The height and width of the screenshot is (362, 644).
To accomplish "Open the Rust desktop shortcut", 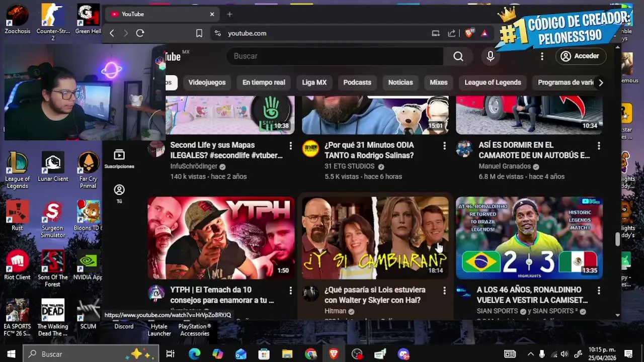I will tap(18, 216).
